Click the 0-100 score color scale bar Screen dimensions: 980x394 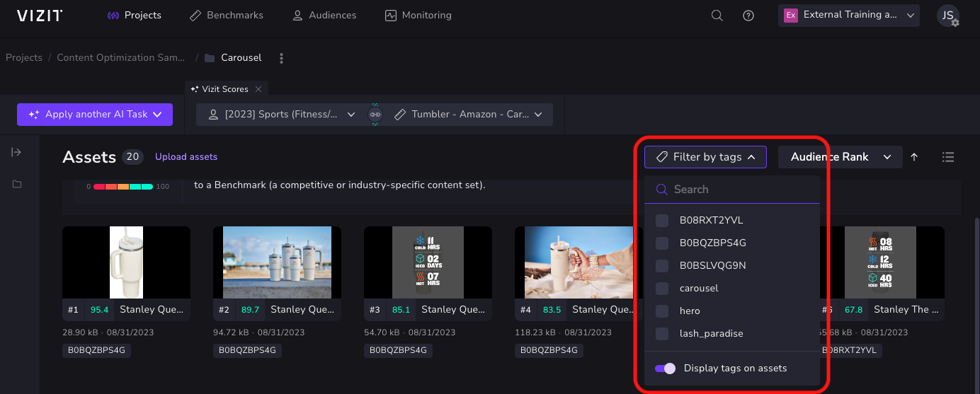[123, 187]
